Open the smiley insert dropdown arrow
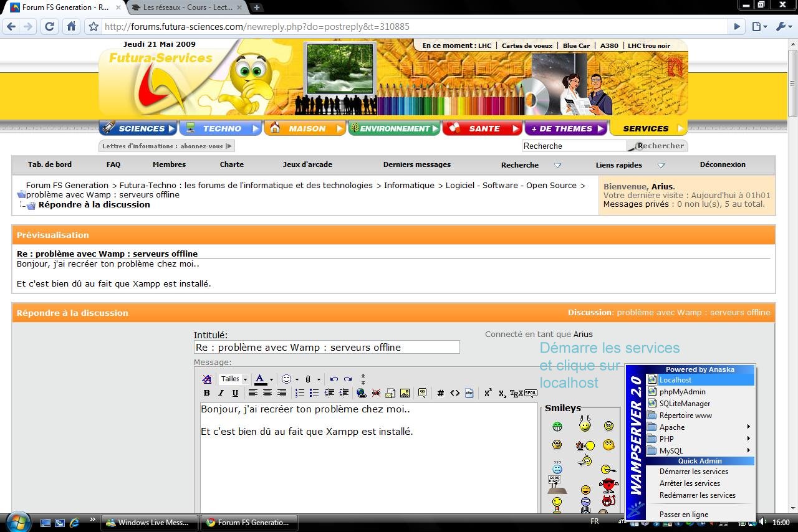 pyautogui.click(x=297, y=379)
